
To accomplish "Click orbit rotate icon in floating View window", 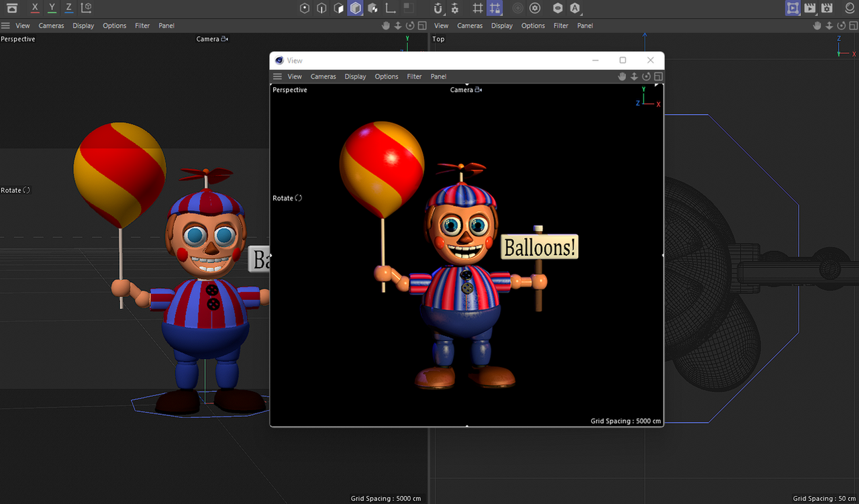I will (x=646, y=77).
